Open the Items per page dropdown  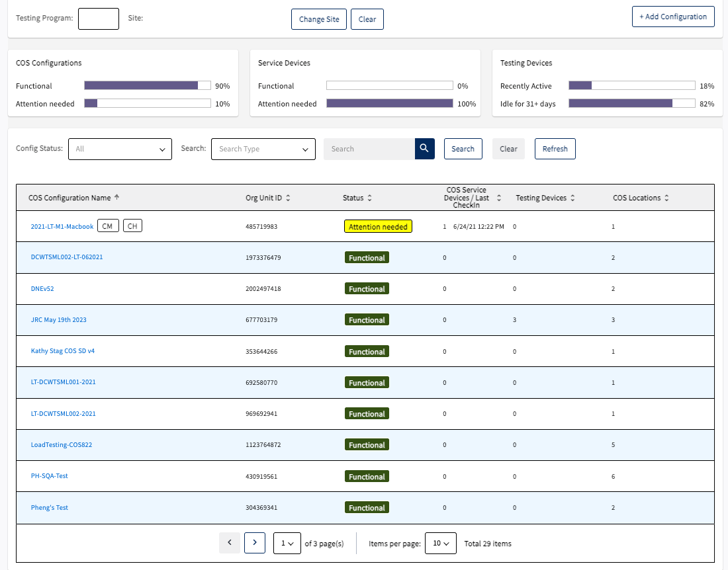[x=441, y=543]
